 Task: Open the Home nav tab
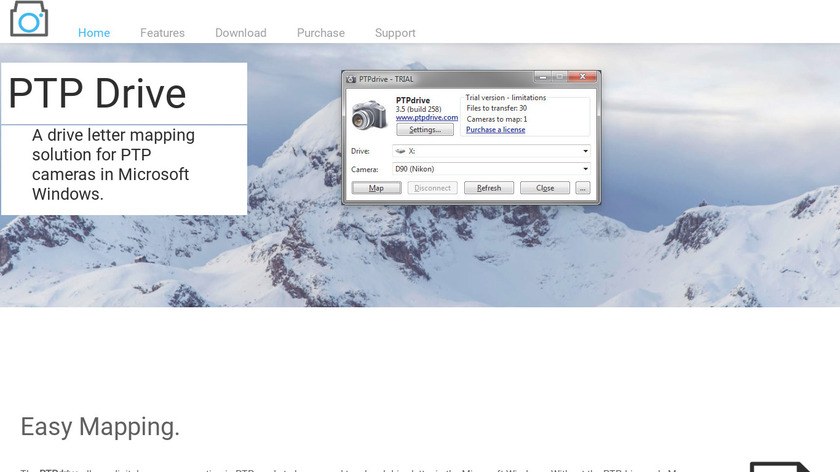click(94, 33)
